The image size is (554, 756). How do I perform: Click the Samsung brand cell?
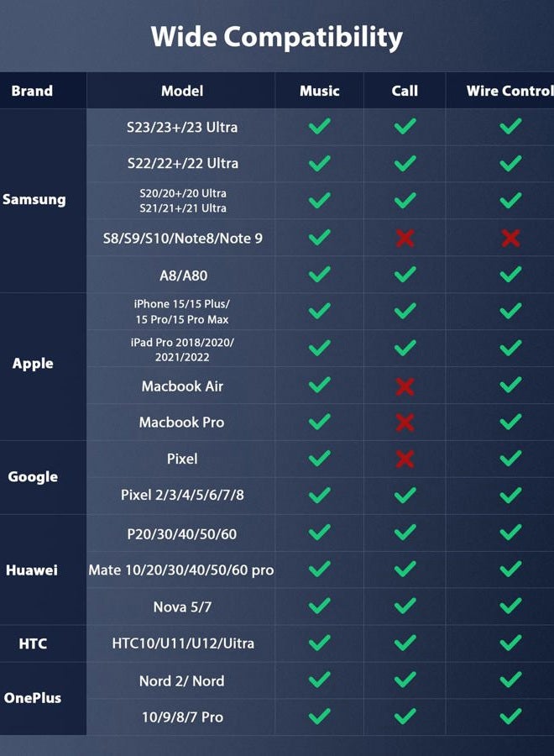(x=34, y=200)
